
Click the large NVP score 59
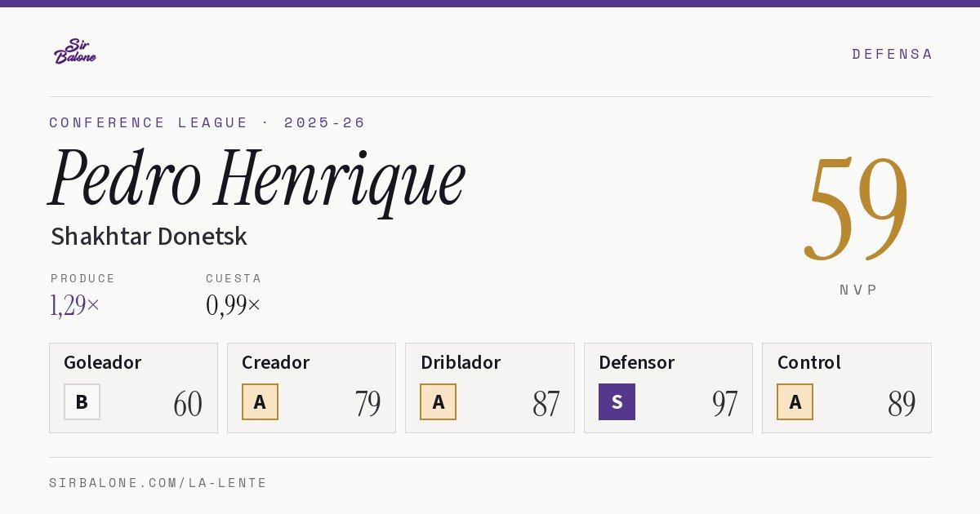[857, 208]
